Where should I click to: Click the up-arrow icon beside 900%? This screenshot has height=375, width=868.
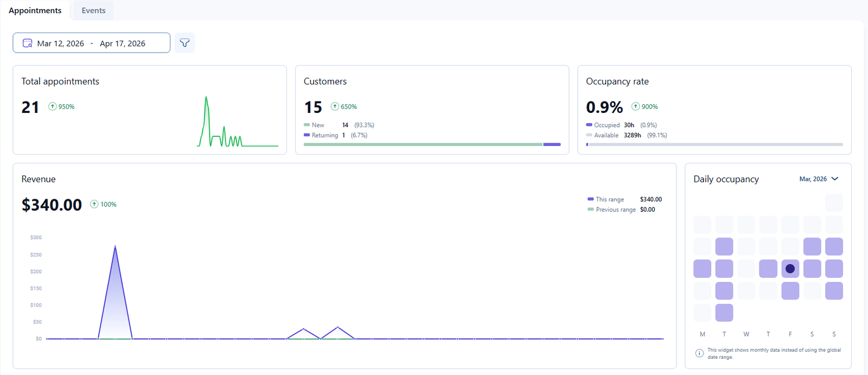(635, 106)
